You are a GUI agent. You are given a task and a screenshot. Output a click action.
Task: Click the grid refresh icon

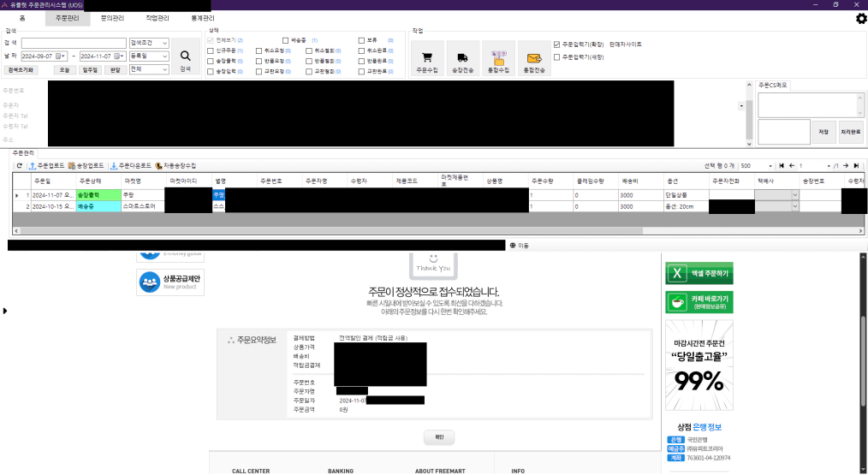[x=20, y=165]
